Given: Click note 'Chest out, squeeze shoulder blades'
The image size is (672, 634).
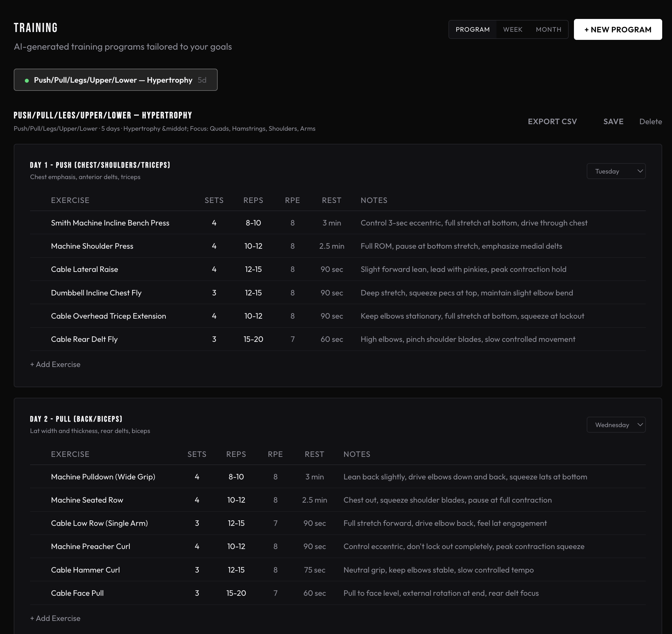Looking at the screenshot, I should [447, 500].
